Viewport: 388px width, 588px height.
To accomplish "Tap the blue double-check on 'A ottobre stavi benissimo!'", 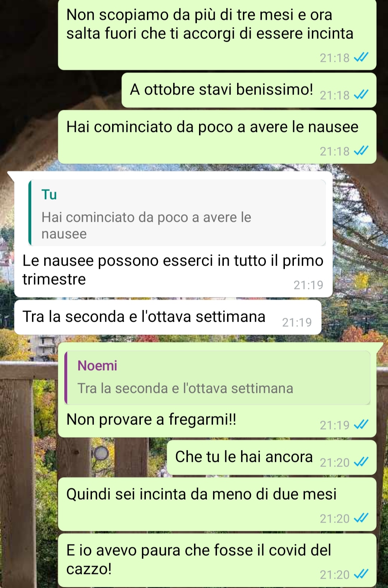I will point(361,94).
